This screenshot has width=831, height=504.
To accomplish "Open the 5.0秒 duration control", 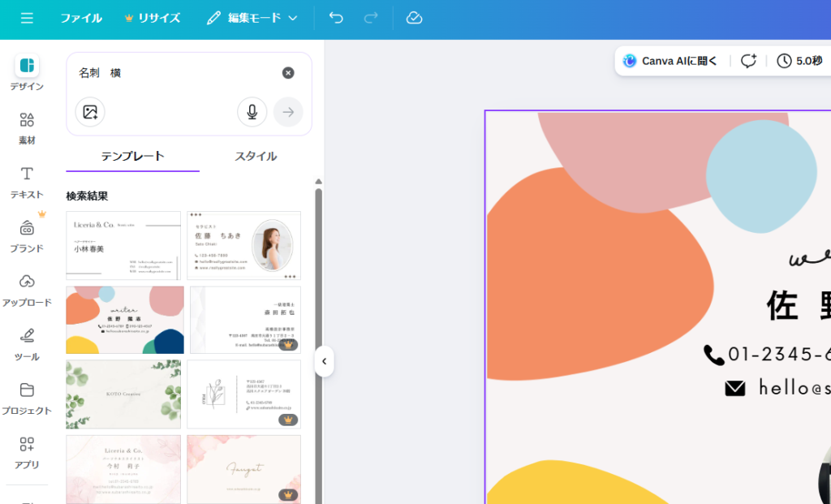I will [x=799, y=61].
